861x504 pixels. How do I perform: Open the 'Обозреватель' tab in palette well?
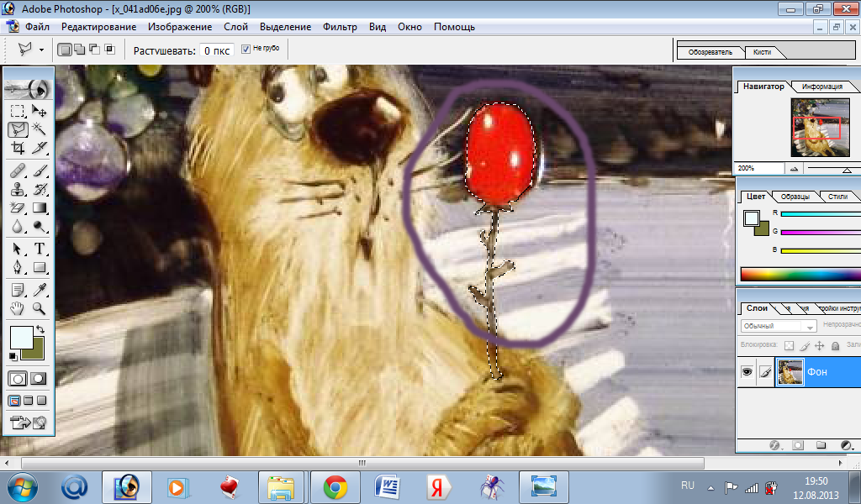[710, 52]
